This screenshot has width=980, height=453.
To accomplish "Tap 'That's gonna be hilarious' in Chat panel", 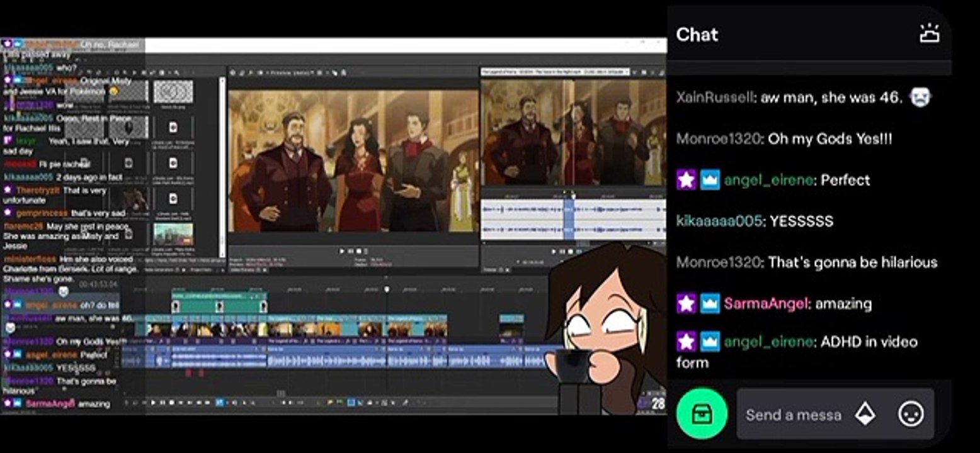I will point(853,262).
